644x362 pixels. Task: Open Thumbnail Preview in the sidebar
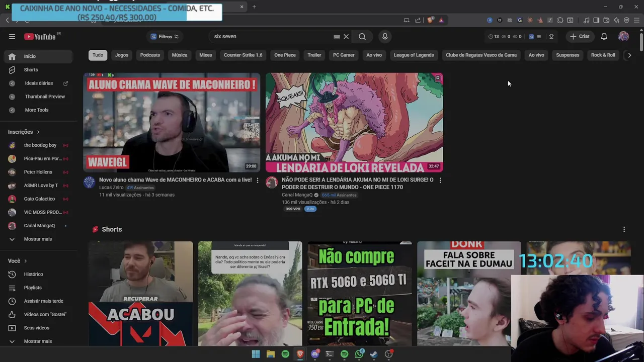click(38, 97)
